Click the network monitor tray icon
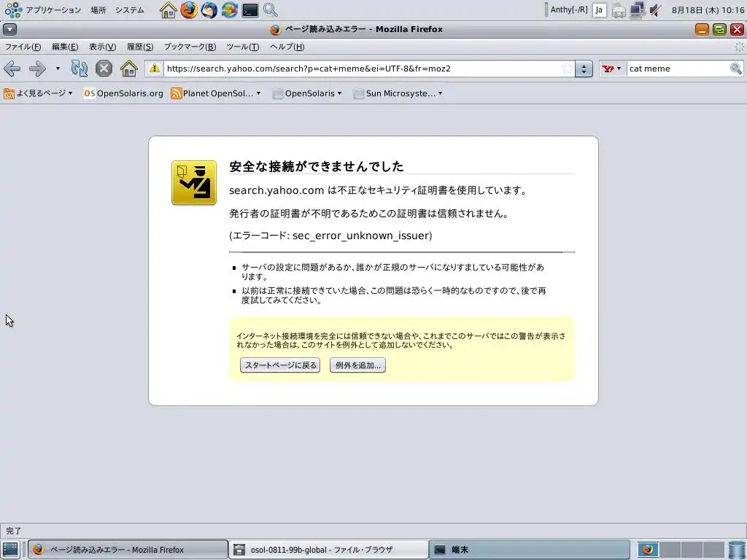Screen dimensions: 747x560 pos(638,10)
